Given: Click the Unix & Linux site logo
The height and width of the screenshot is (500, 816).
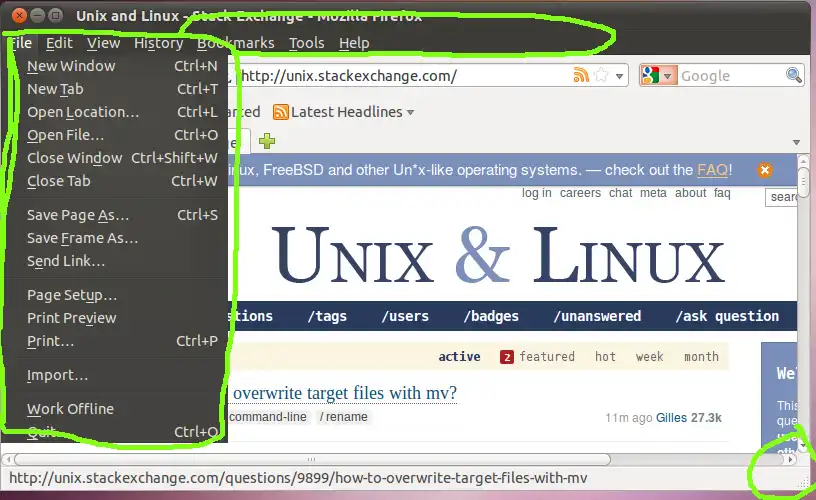Looking at the screenshot, I should [498, 255].
